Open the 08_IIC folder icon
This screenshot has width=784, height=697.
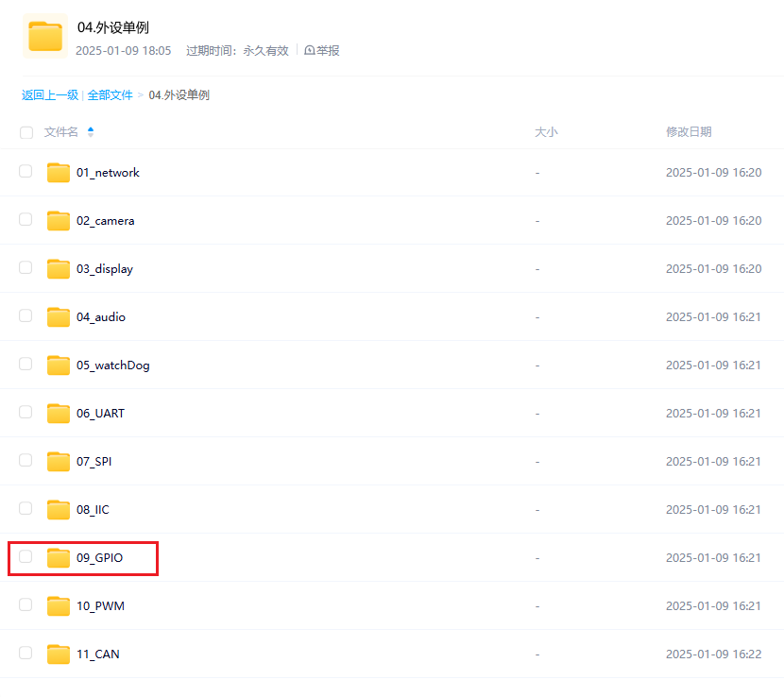pos(58,509)
